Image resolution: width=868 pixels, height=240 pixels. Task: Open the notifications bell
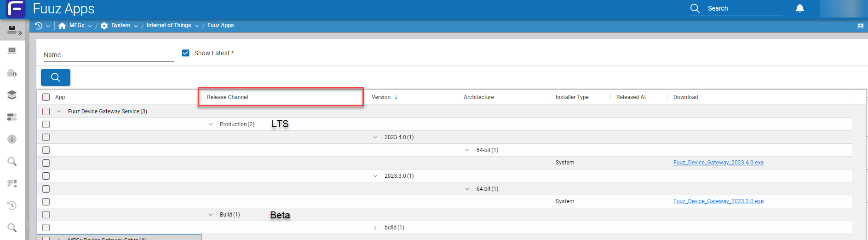(800, 8)
